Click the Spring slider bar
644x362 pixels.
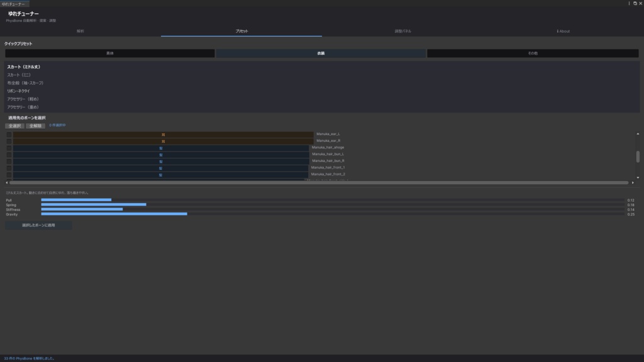coord(333,204)
